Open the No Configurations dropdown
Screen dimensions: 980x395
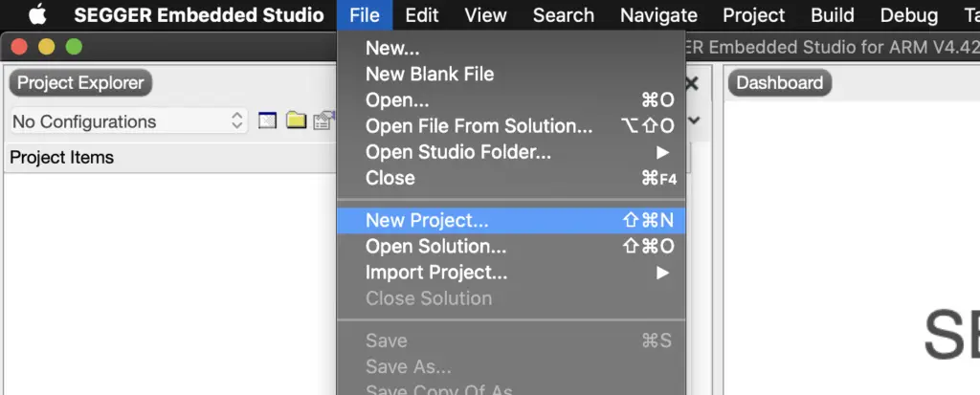click(x=129, y=121)
